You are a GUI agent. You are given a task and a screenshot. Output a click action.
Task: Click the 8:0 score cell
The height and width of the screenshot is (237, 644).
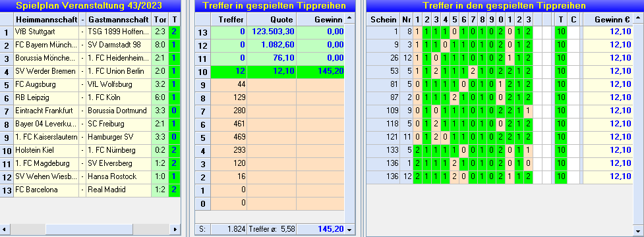point(160,45)
